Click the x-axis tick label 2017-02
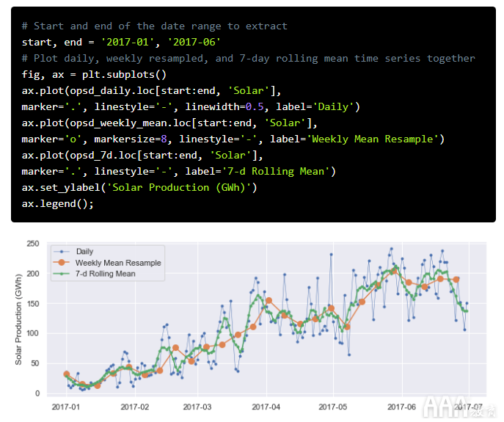This screenshot has width=504, height=422. 135,407
